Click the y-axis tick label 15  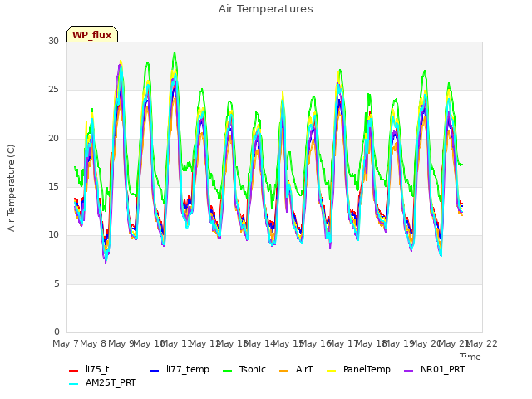(x=53, y=186)
